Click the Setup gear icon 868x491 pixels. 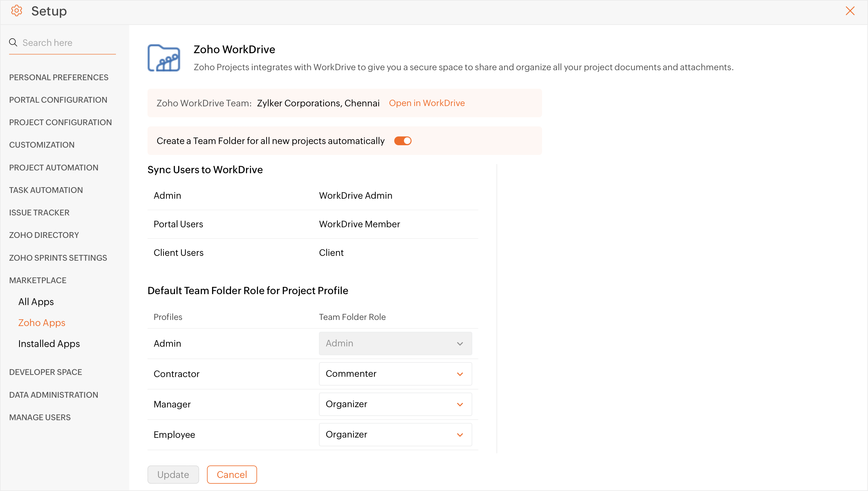pyautogui.click(x=16, y=11)
